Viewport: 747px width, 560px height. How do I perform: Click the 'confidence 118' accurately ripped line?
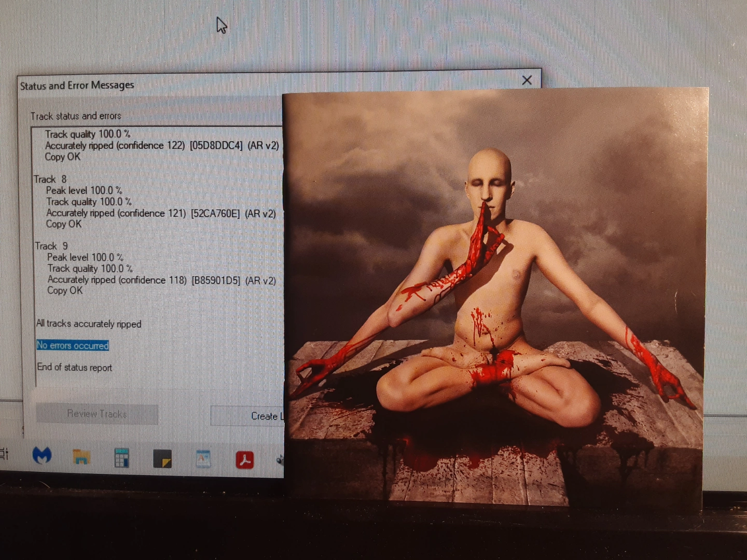click(161, 280)
